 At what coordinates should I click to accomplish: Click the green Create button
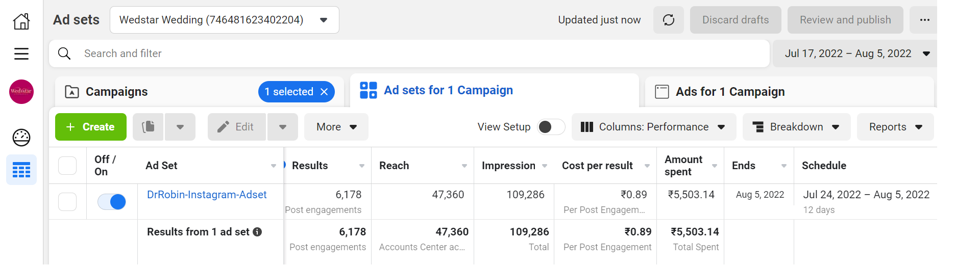[x=91, y=127]
